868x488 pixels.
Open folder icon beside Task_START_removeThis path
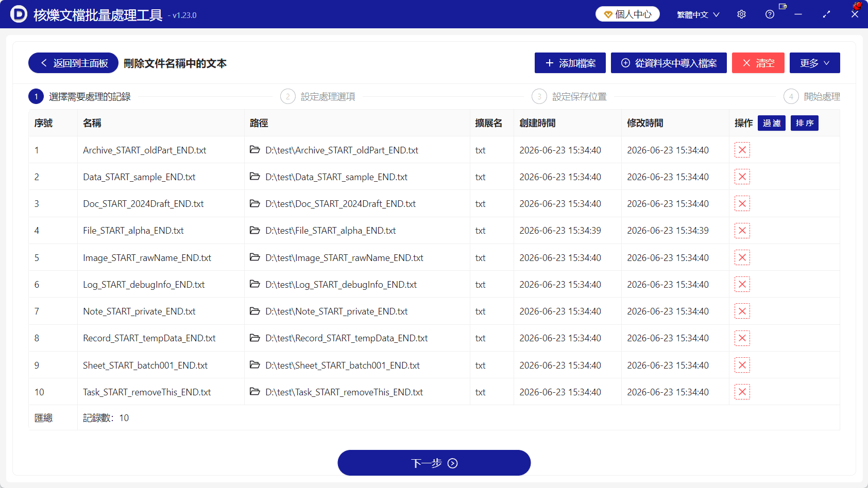254,392
